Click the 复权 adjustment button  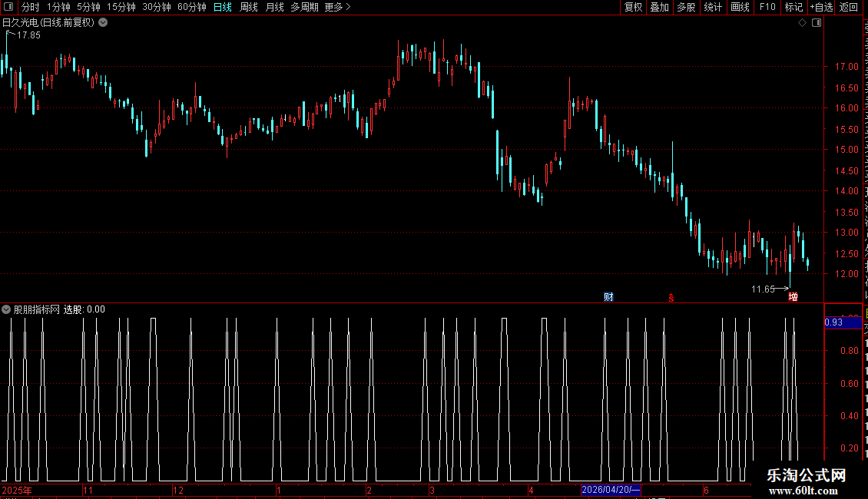[633, 7]
